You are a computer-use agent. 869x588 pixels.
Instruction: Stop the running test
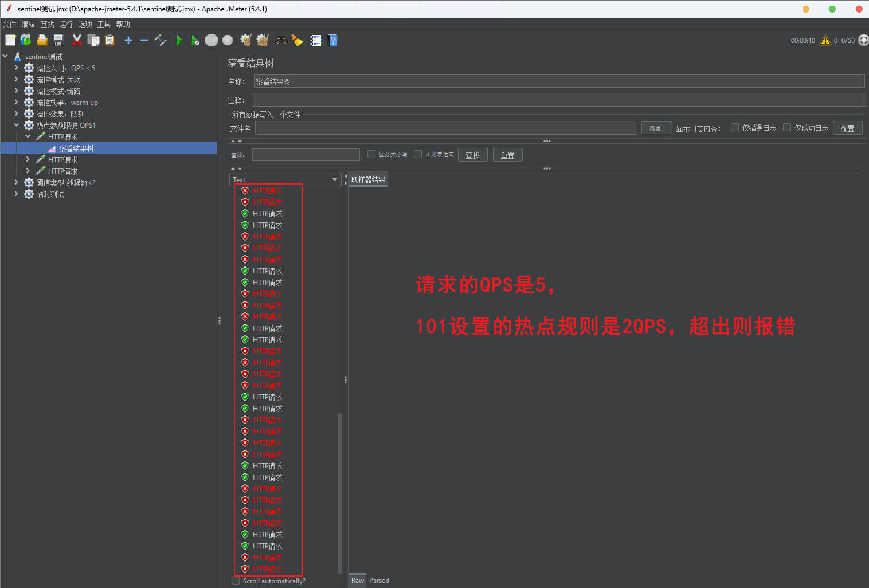click(212, 40)
